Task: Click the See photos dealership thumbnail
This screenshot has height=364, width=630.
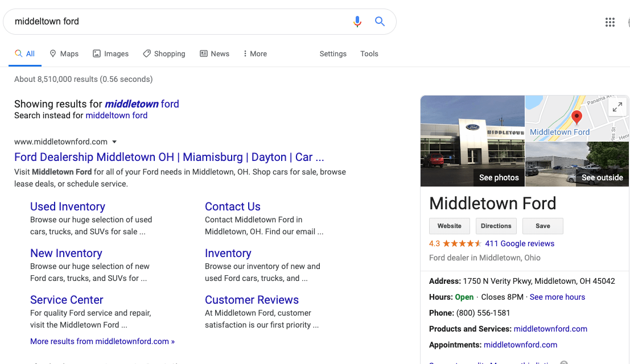Action: (472, 141)
